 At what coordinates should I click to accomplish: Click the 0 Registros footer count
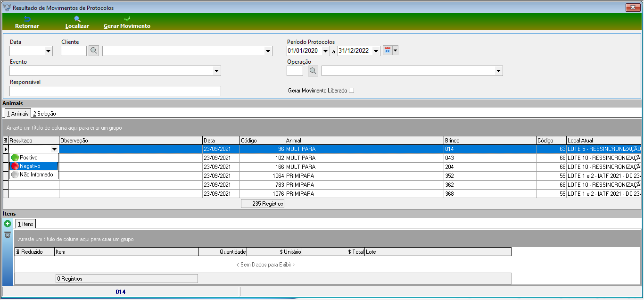[126, 278]
